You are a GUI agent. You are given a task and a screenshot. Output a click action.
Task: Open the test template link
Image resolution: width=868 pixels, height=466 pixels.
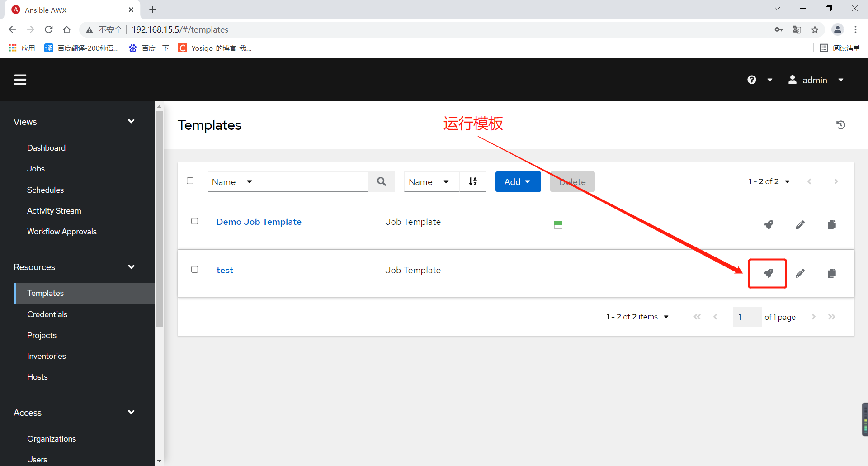point(225,270)
